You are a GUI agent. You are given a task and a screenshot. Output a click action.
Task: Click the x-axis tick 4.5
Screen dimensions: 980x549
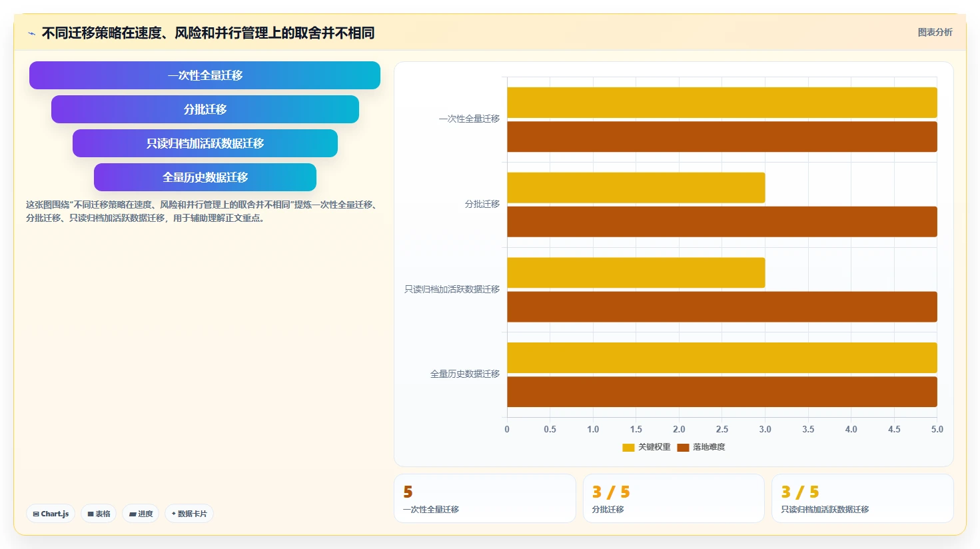pyautogui.click(x=894, y=430)
